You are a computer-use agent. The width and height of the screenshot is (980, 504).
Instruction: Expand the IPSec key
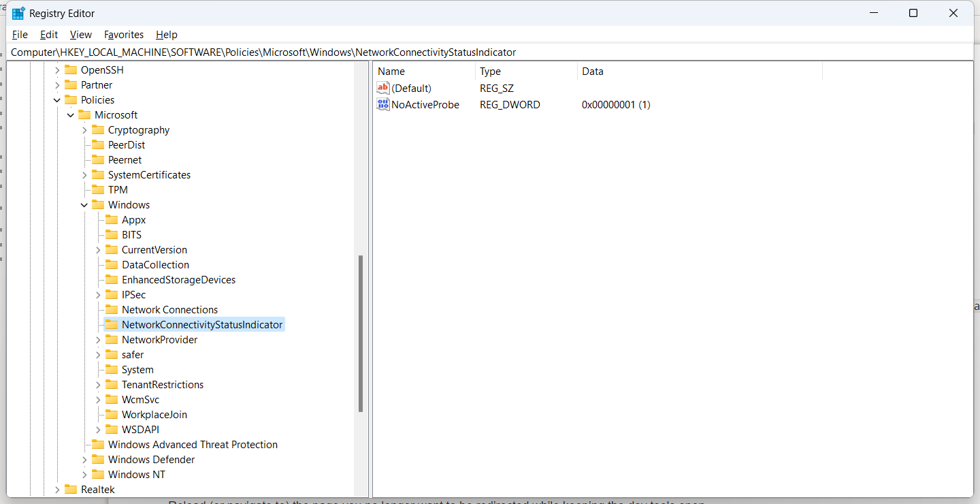98,294
